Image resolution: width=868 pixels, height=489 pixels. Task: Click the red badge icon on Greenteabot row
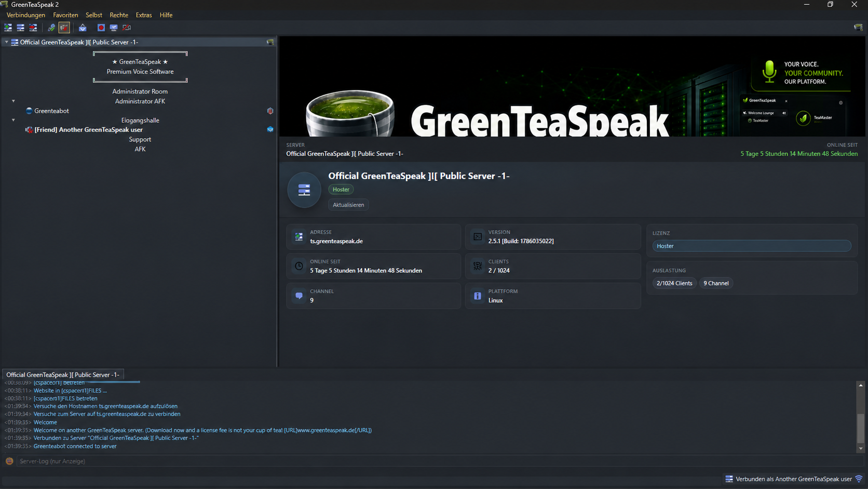270,111
